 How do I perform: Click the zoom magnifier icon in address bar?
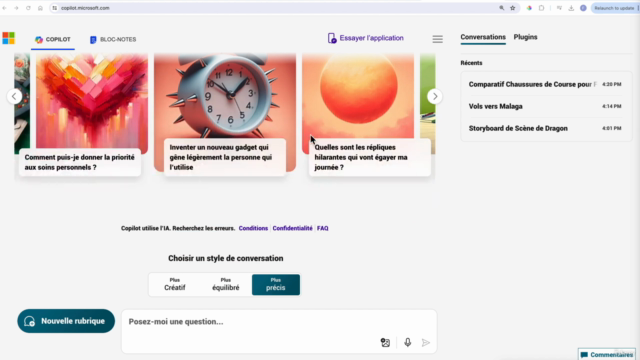coord(502,8)
